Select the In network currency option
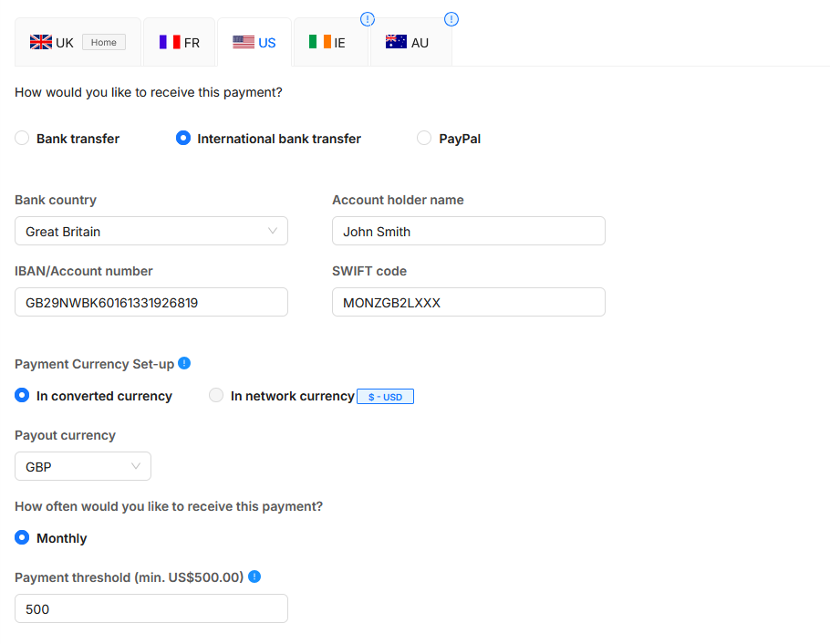The width and height of the screenshot is (830, 644). click(x=216, y=396)
